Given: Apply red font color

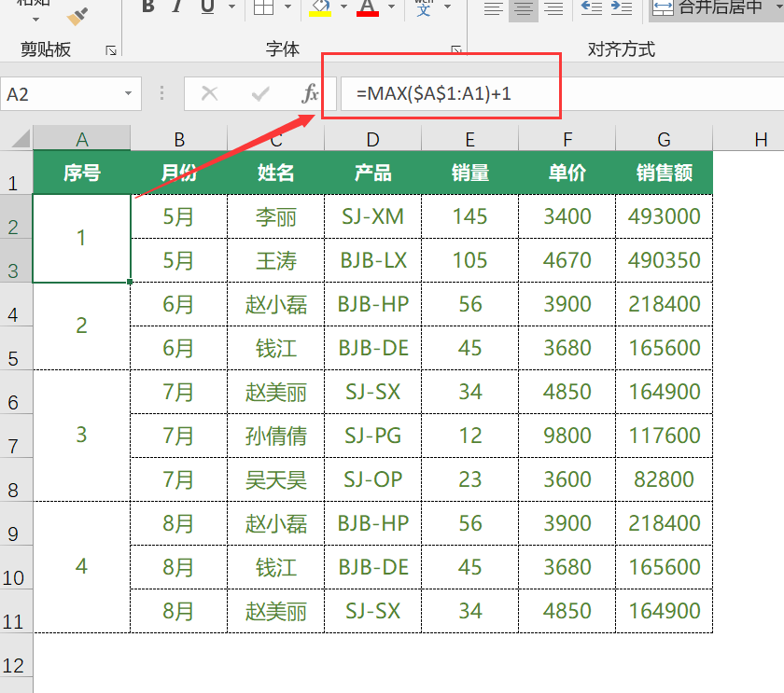Looking at the screenshot, I should coord(368,7).
